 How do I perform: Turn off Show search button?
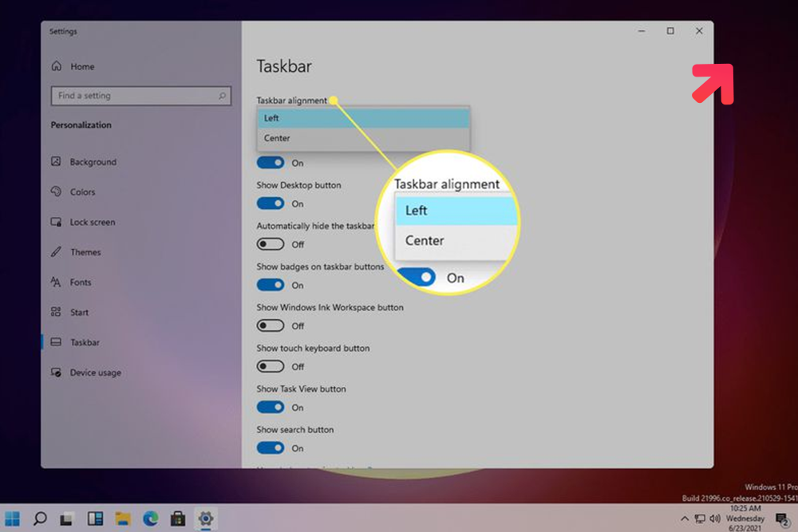click(x=271, y=447)
